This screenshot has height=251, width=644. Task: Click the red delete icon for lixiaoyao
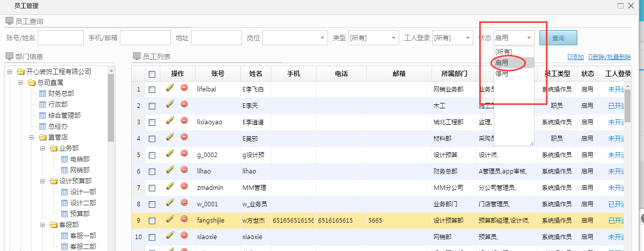(x=184, y=121)
